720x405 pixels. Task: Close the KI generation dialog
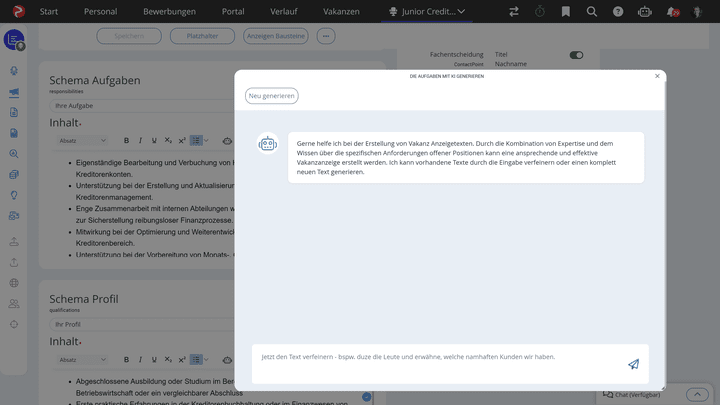[x=657, y=76]
